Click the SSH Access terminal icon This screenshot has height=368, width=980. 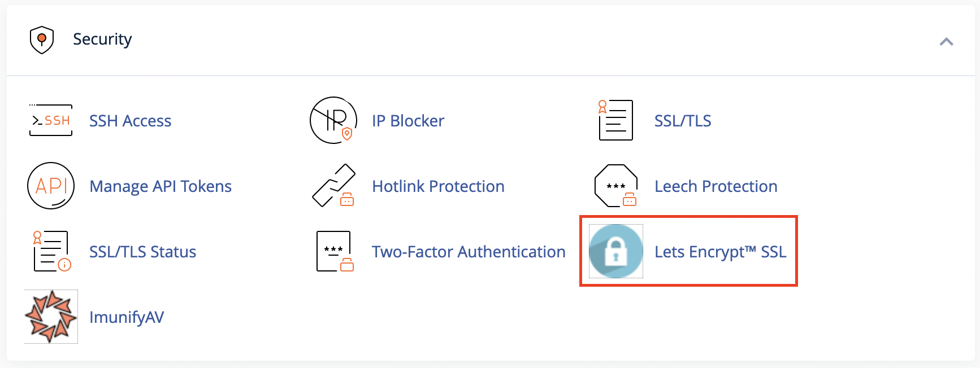click(51, 120)
